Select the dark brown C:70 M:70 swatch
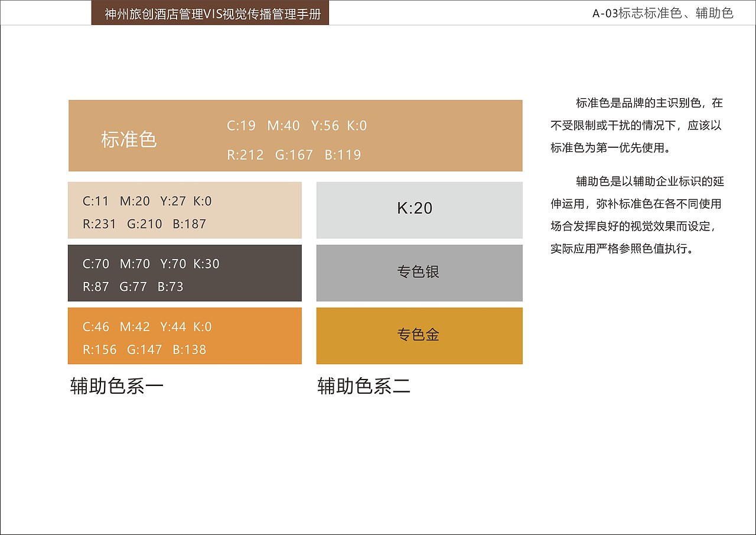 coord(185,273)
